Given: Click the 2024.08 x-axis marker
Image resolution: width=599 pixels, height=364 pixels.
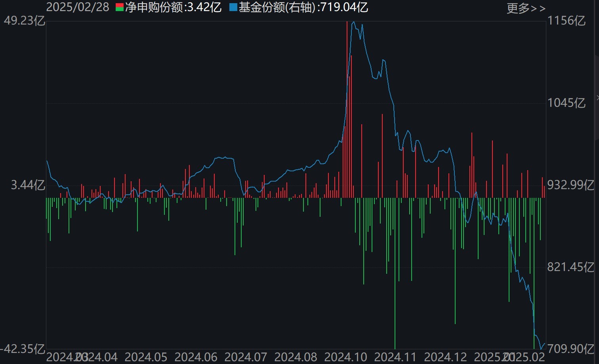Looking at the screenshot, I should (296, 357).
